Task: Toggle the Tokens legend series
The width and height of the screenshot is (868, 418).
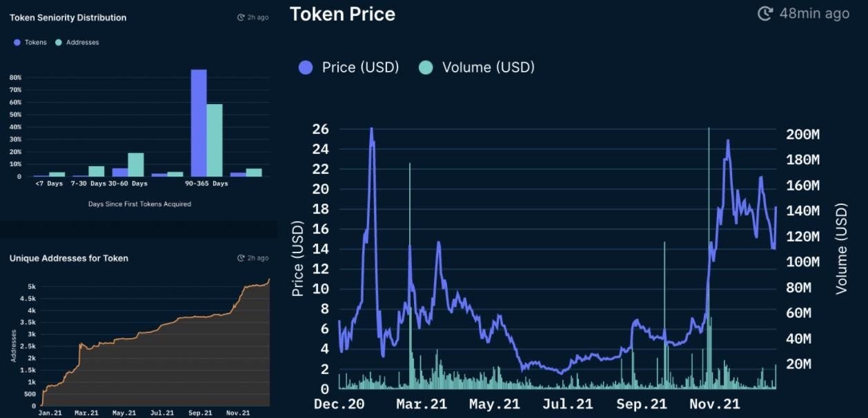Action: pos(17,43)
